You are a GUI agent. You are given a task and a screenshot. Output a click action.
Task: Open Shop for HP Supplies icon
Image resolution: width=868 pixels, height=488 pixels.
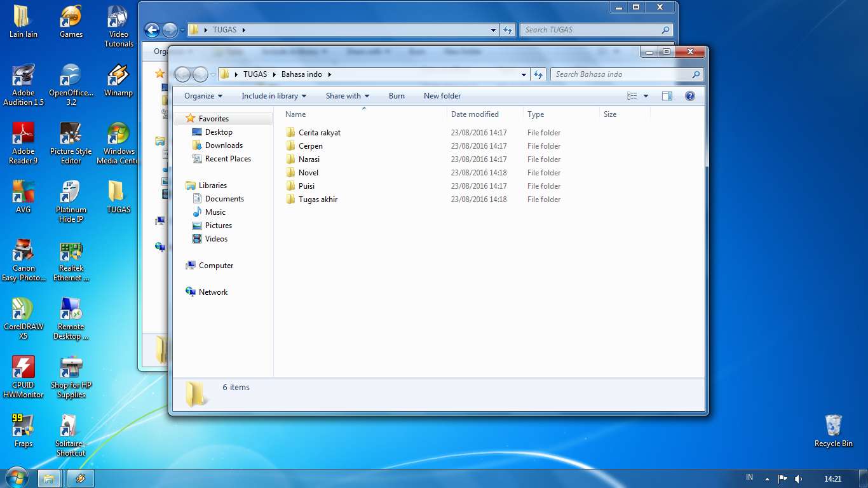point(71,377)
